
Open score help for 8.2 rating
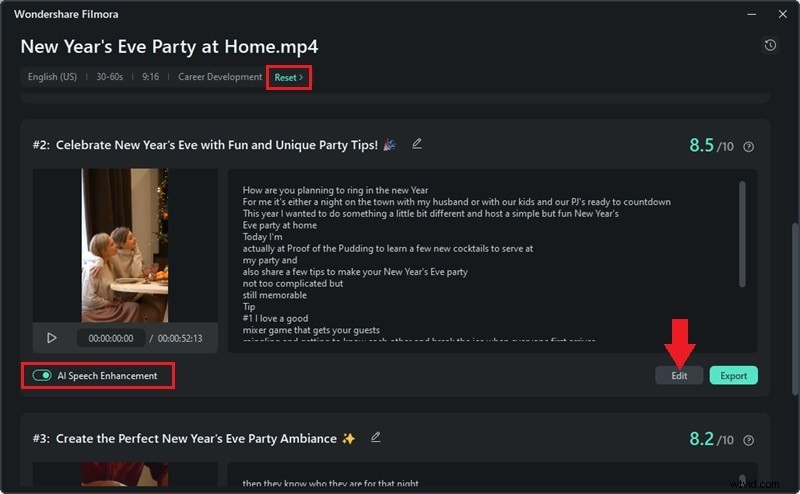pos(749,440)
